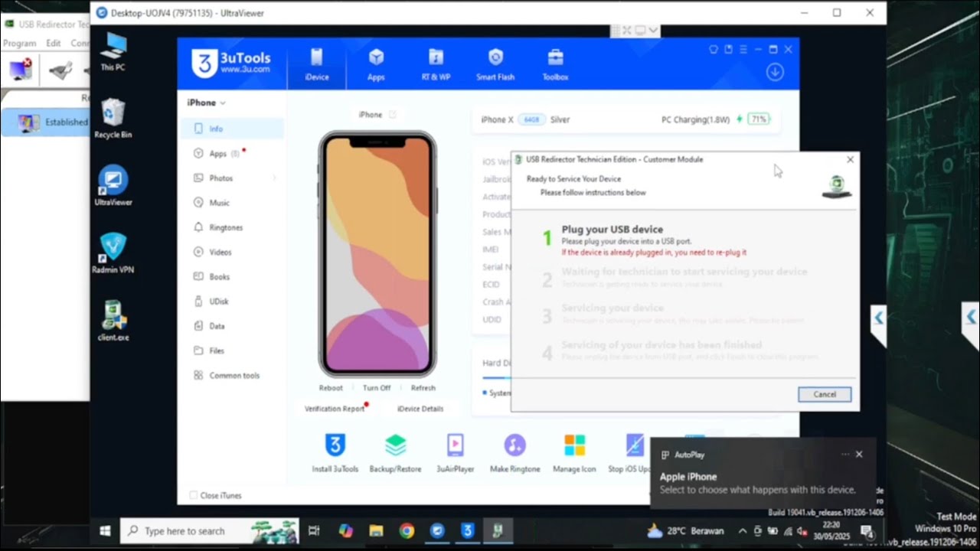Open the Recycle Bin desktop icon
The width and height of the screenshot is (980, 551).
click(113, 119)
